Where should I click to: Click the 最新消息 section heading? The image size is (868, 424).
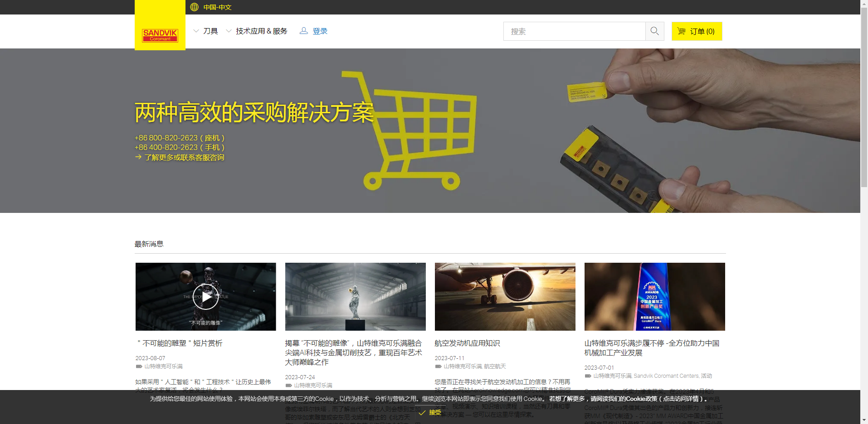(x=149, y=244)
